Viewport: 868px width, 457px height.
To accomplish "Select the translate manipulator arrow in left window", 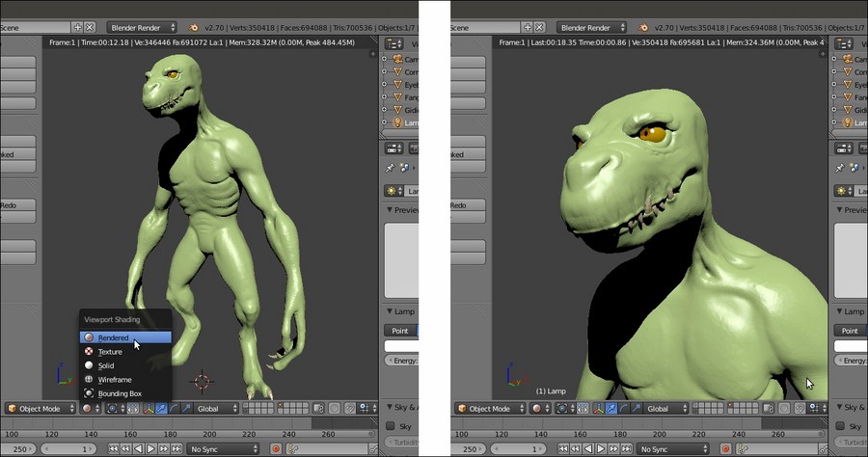I will [160, 409].
